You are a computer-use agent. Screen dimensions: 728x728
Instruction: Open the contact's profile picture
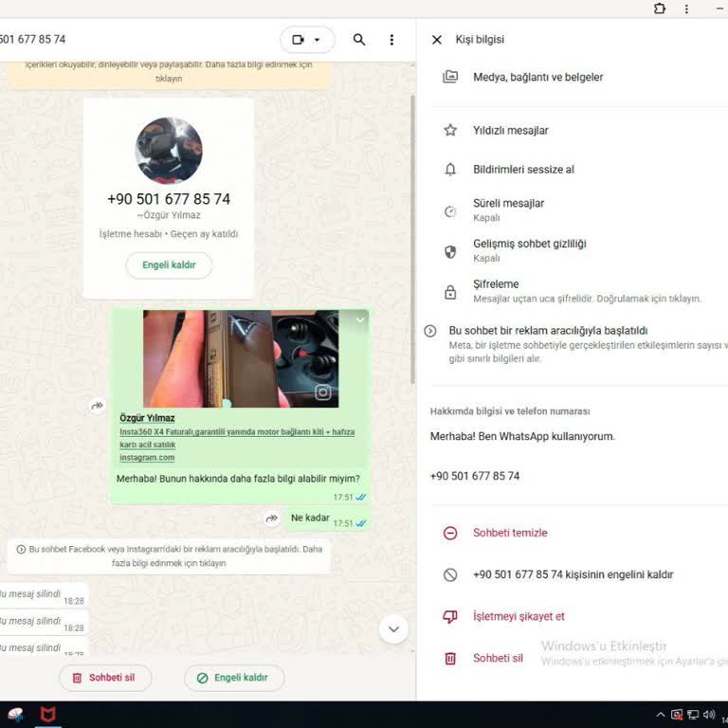[x=169, y=151]
